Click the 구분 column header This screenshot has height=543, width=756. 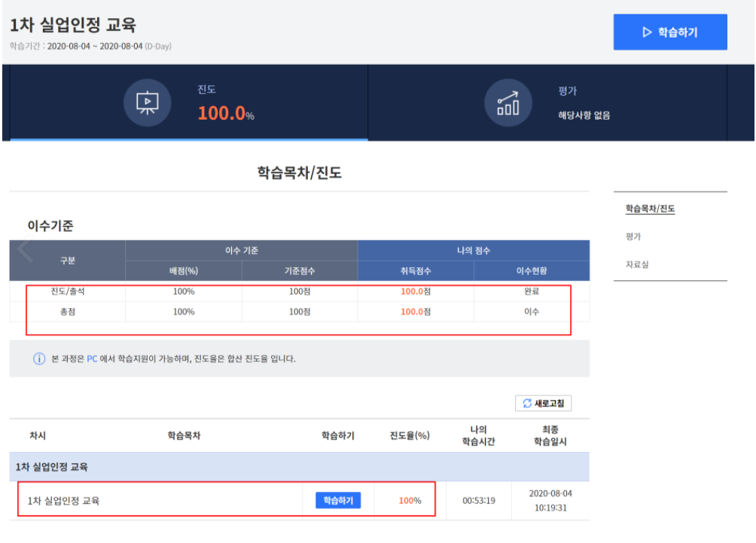pyautogui.click(x=68, y=261)
